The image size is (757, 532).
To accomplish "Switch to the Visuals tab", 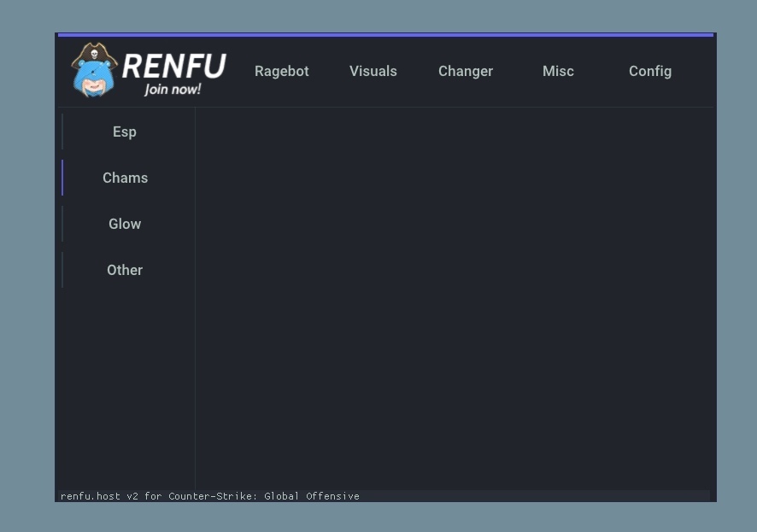I will coord(373,72).
